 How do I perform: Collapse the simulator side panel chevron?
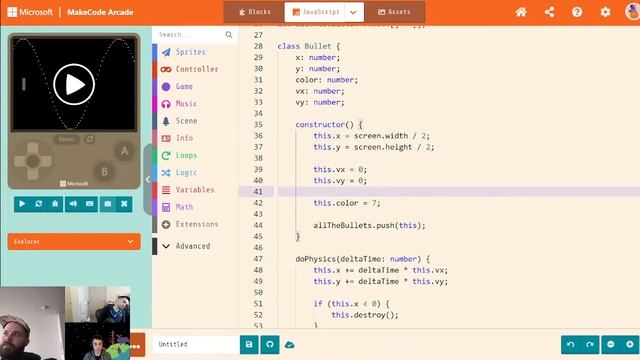(148, 179)
